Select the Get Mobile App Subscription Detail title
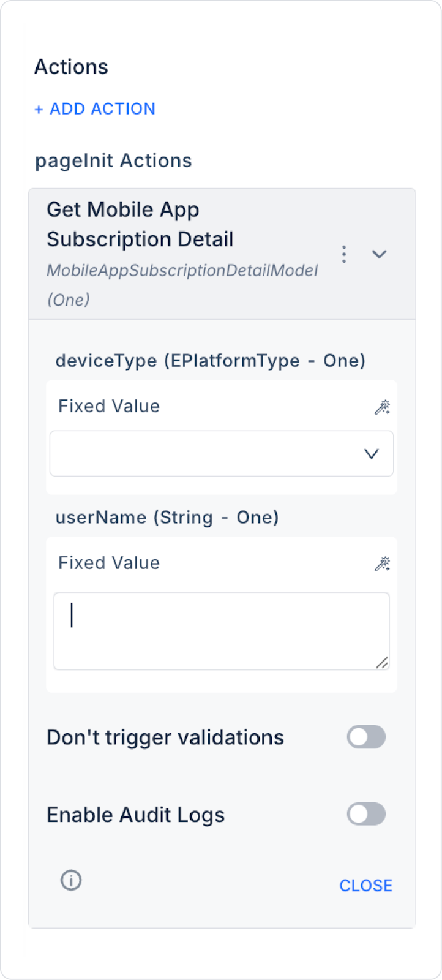 tap(140, 224)
